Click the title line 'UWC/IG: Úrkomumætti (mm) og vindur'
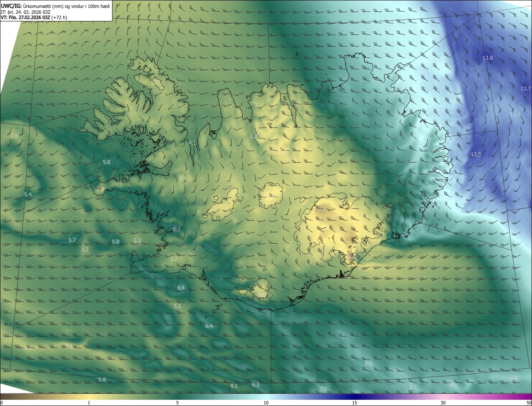Viewport: 532px width, 406px height. pos(55,6)
